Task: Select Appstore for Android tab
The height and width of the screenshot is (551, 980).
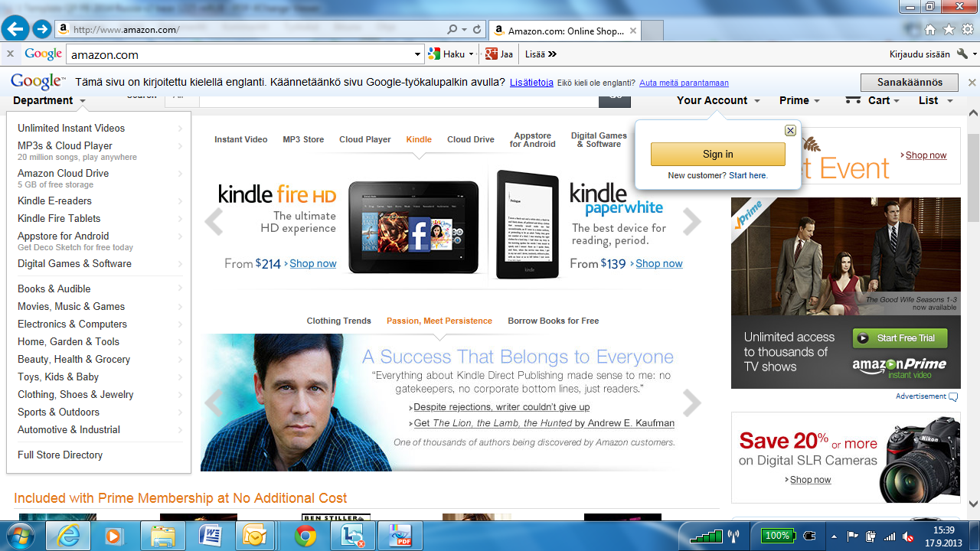Action: coord(533,139)
